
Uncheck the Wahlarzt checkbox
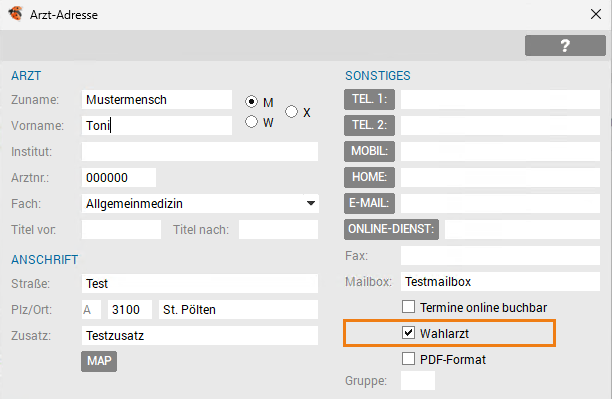tap(408, 333)
